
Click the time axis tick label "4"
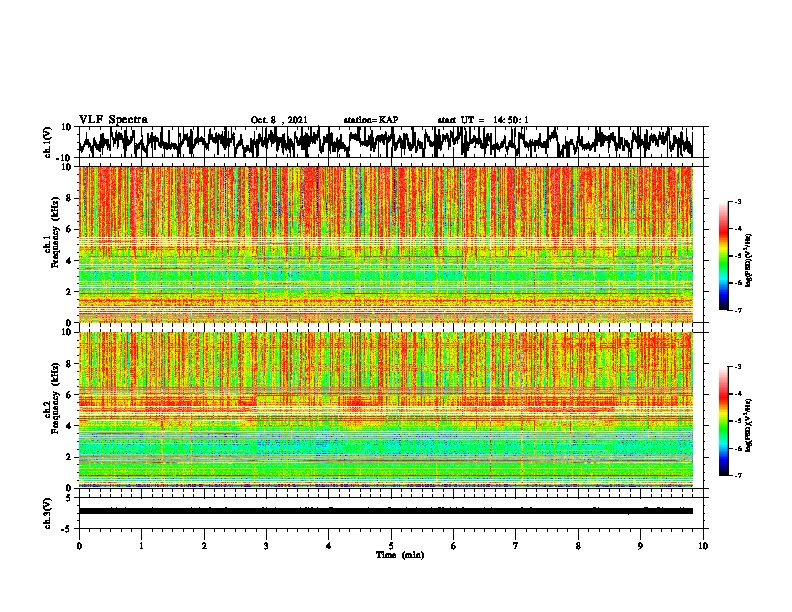(x=329, y=546)
